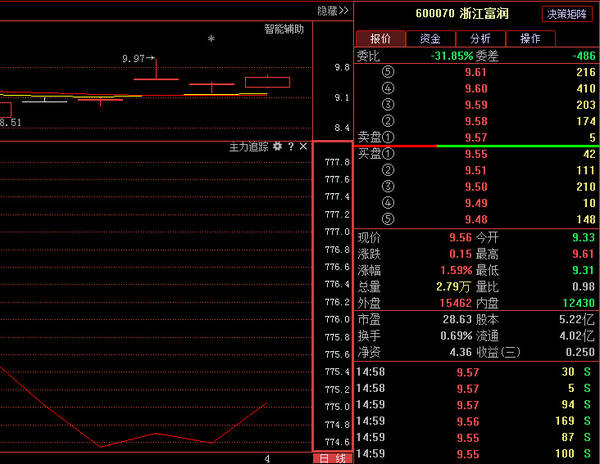Click the 日线 period selector
The image size is (600, 464).
point(333,458)
